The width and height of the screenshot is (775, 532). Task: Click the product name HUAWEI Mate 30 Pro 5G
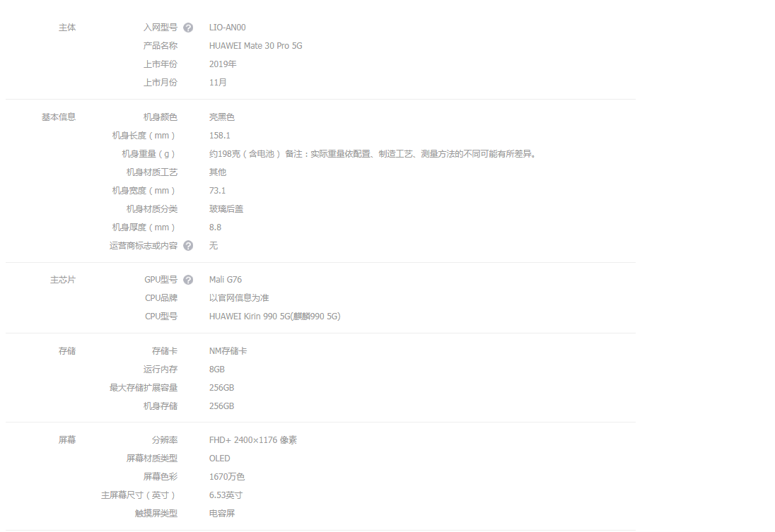pyautogui.click(x=255, y=46)
